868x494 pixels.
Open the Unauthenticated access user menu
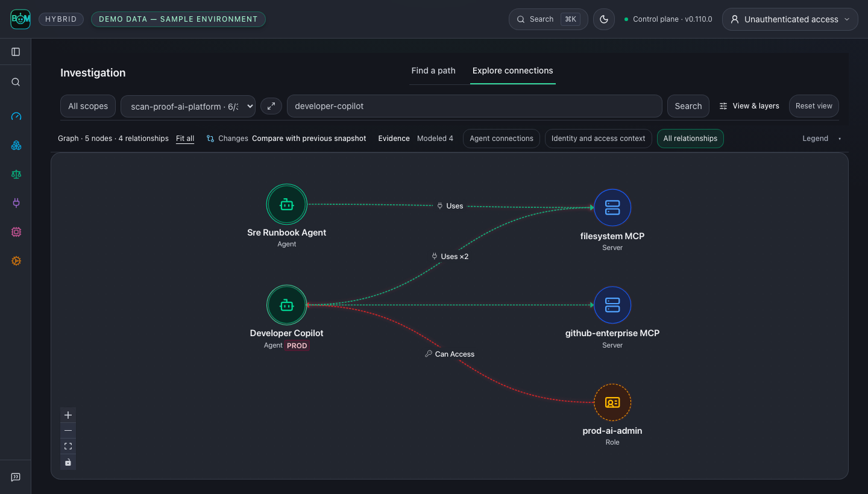790,19
